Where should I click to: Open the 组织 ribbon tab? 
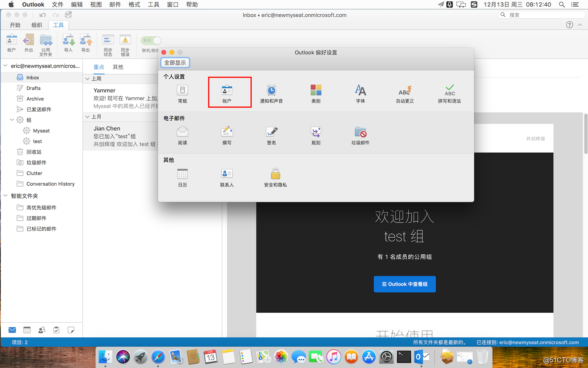[x=37, y=25]
